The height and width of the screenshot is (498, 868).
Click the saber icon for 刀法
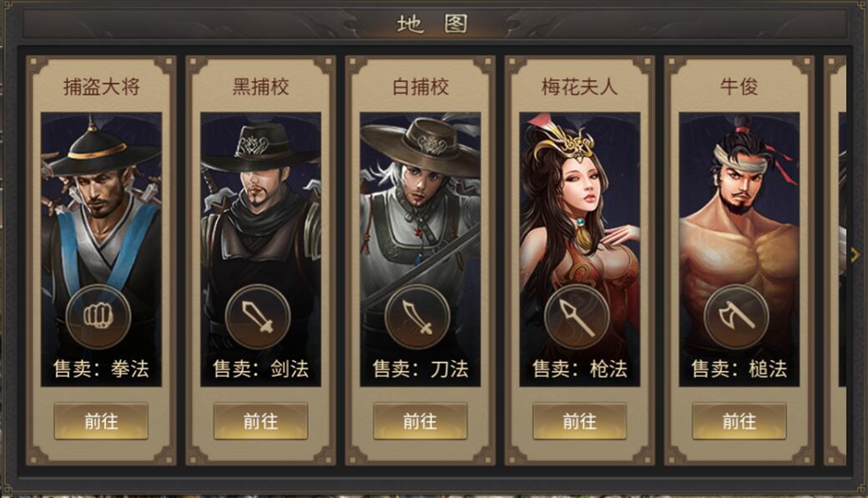click(417, 317)
